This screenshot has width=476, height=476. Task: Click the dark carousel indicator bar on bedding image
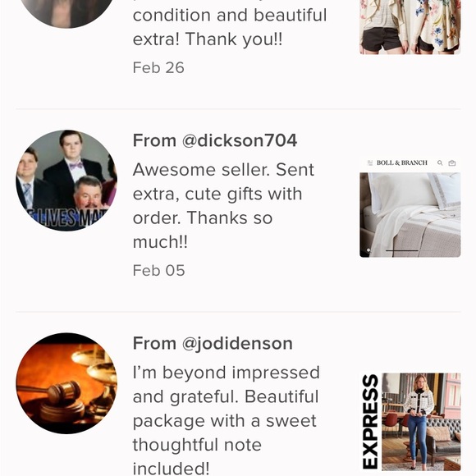pyautogui.click(x=402, y=251)
